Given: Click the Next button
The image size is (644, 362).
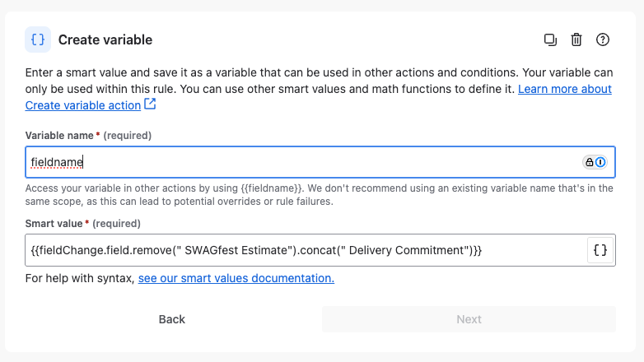Looking at the screenshot, I should tap(469, 319).
